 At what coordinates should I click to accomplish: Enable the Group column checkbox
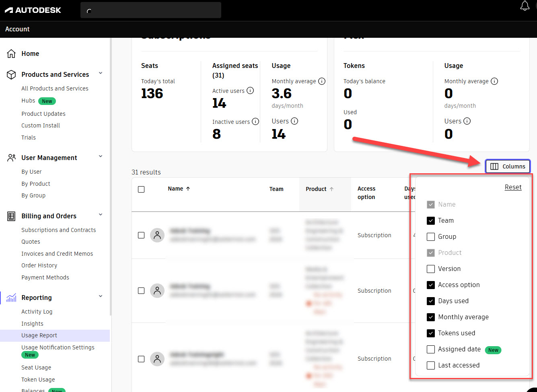(x=431, y=237)
